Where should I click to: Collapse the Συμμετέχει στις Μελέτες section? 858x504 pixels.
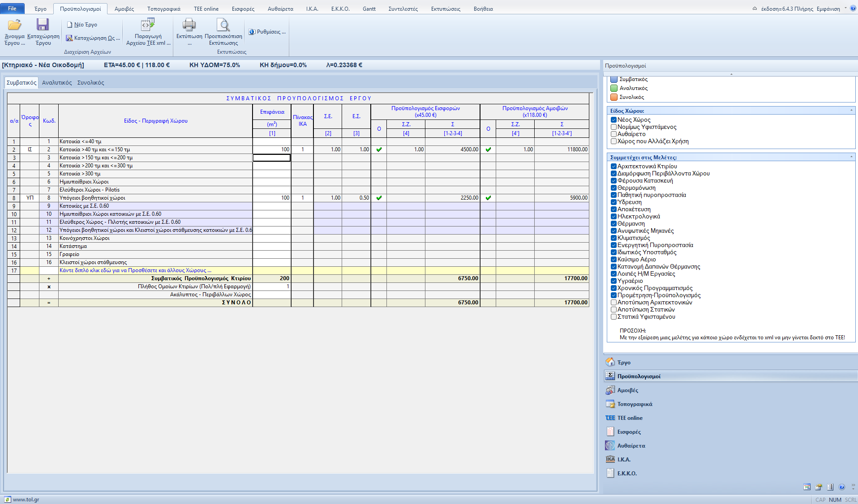coord(851,157)
